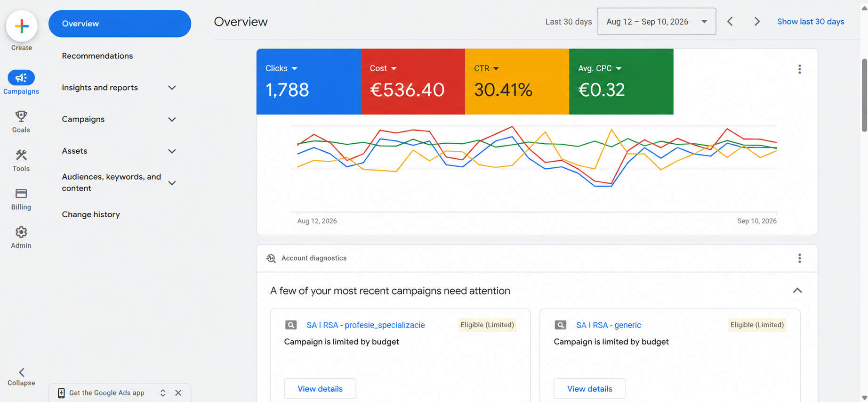Click the Last 30 days label
The height and width of the screenshot is (402, 868).
pos(569,22)
